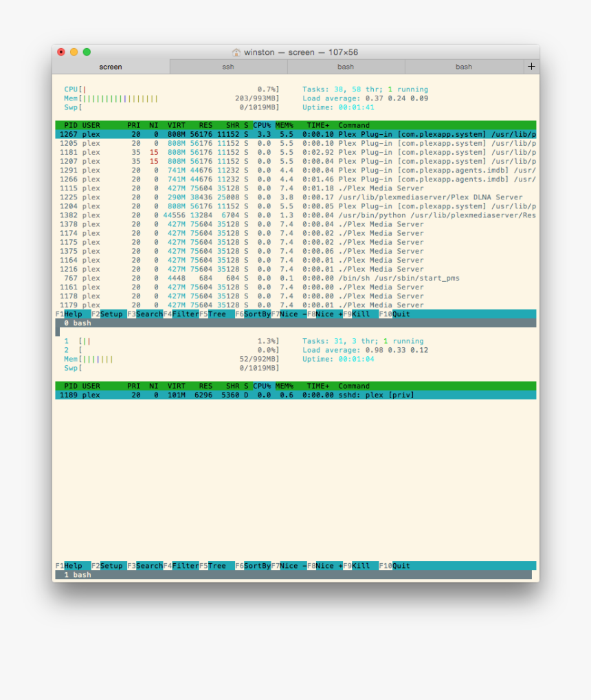This screenshot has height=700, width=591.
Task: Click the upper CPU usage meter
Action: coord(172,89)
